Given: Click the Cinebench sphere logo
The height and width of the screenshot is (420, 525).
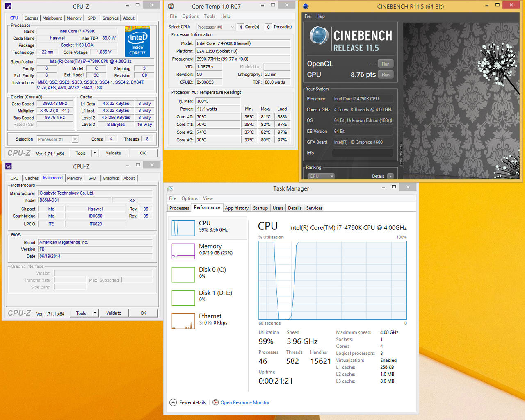Looking at the screenshot, I should 319,36.
